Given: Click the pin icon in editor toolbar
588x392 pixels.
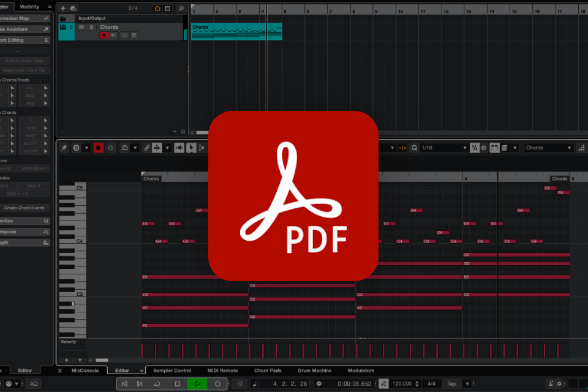Looking at the screenshot, I should [64, 148].
